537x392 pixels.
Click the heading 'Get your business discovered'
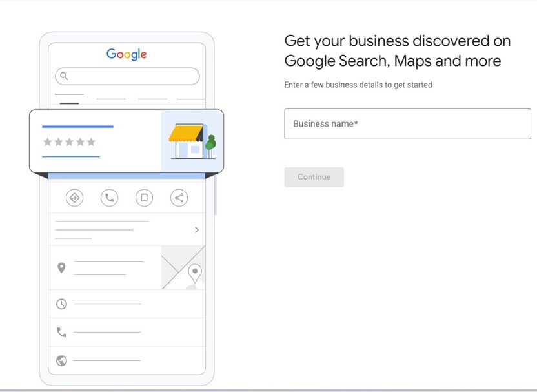[398, 51]
